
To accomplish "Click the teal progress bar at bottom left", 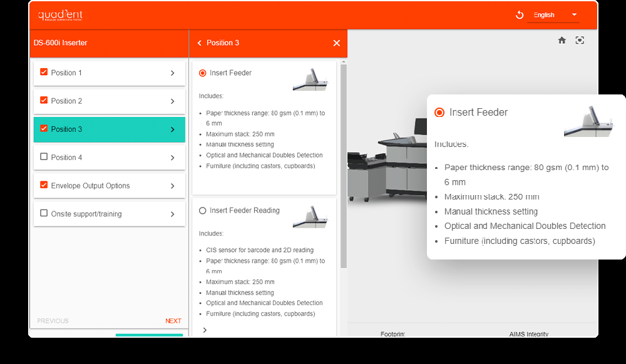I will coord(150,335).
